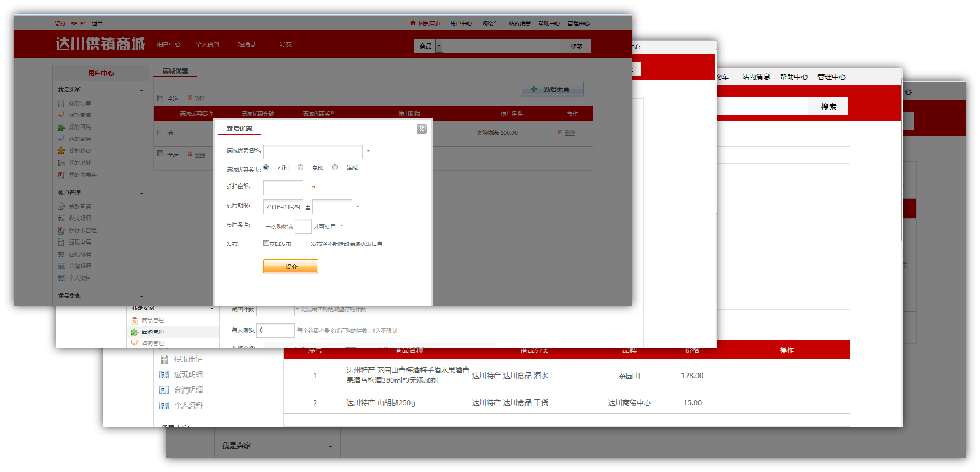This screenshot has height=472, width=980.
Task: Collapse the 帐户管理 sidebar section
Action: 141,193
